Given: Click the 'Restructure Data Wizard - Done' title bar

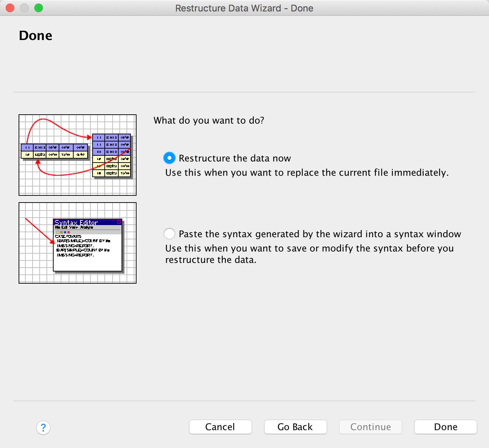Looking at the screenshot, I should pyautogui.click(x=244, y=8).
